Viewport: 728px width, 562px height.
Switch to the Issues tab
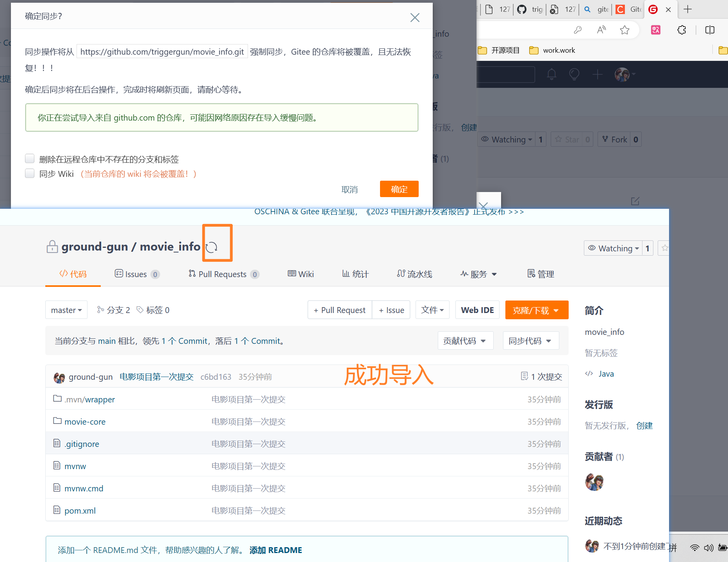136,274
